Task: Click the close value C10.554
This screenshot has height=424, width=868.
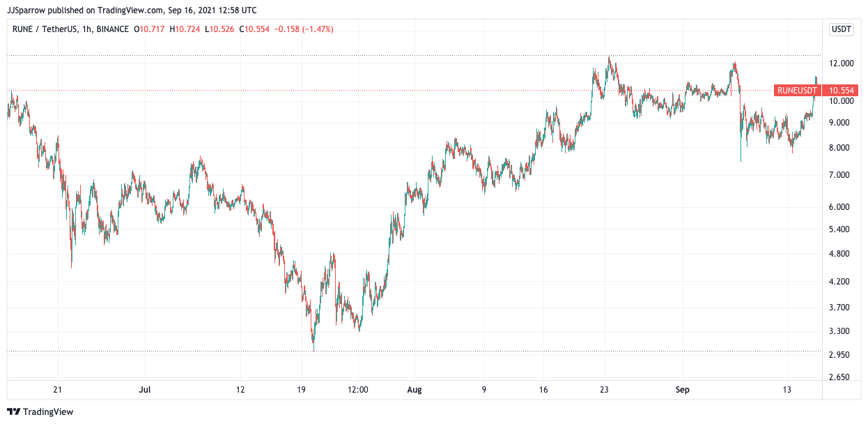Action: (x=255, y=29)
